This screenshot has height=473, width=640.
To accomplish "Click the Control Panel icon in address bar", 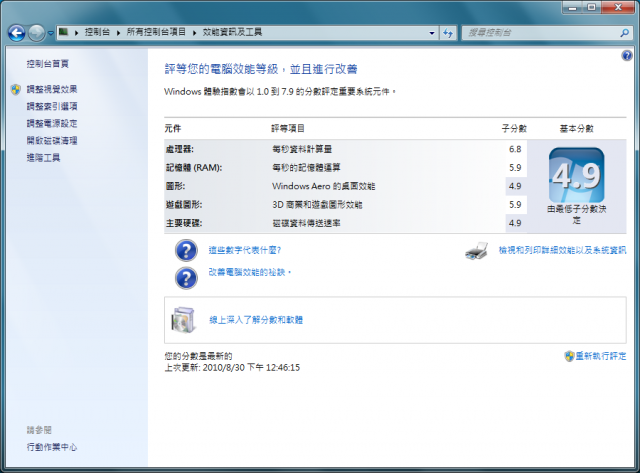I will tap(64, 32).
